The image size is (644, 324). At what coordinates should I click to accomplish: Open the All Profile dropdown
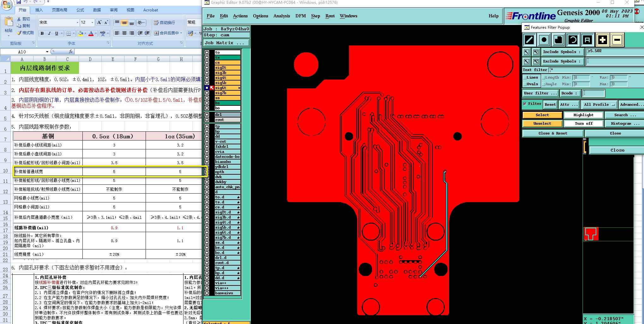tap(599, 105)
